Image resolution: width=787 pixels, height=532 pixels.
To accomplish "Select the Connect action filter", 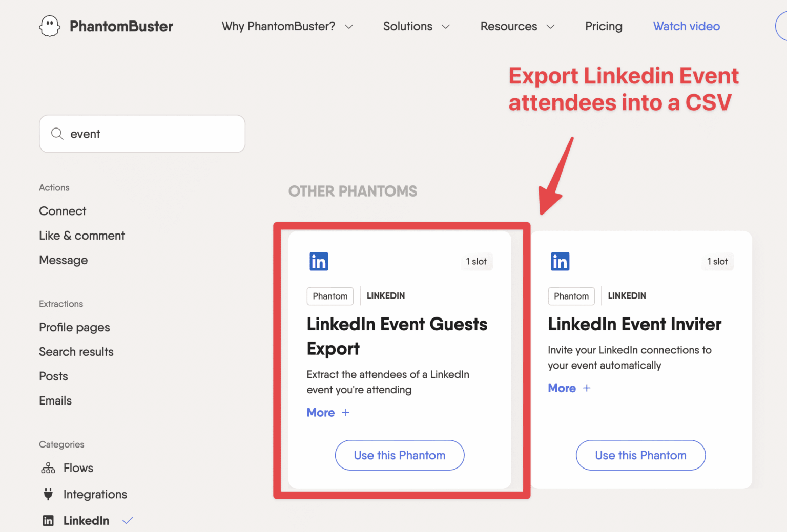I will click(63, 211).
